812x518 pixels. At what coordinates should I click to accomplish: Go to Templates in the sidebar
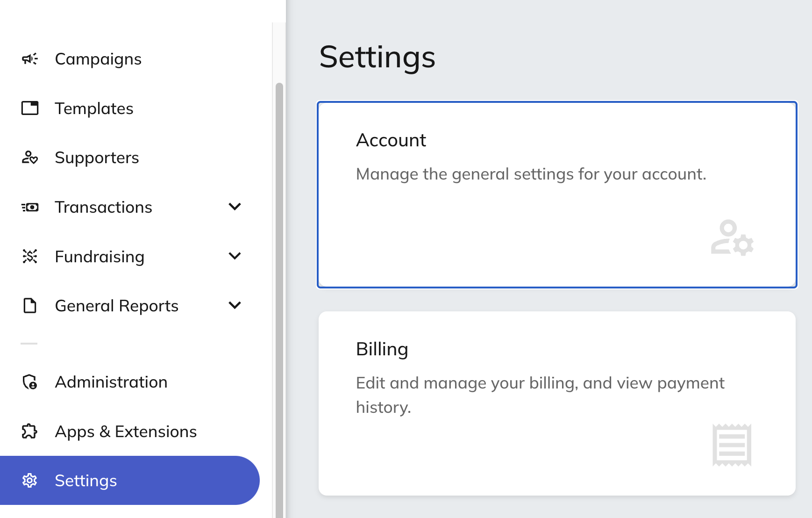(94, 108)
